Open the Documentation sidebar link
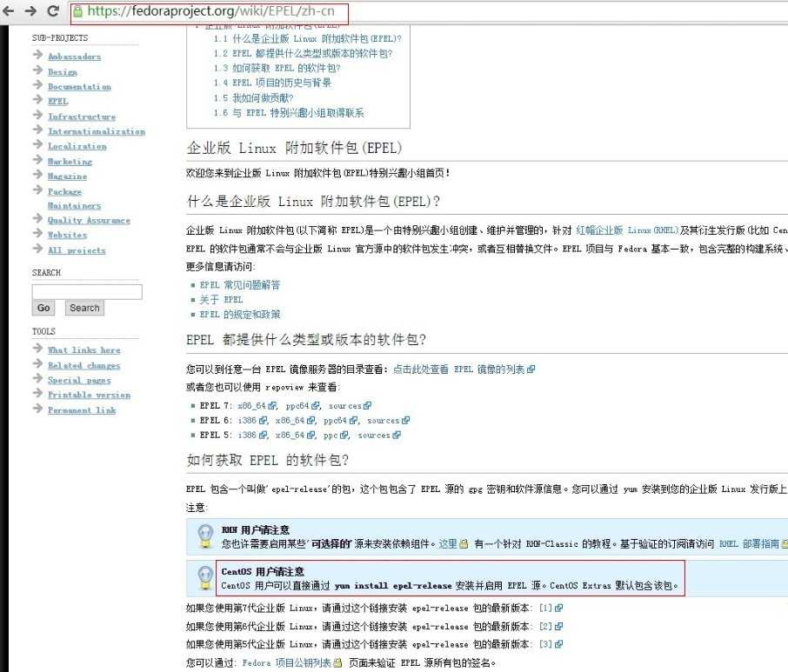Viewport: 788px width, 672px height. [x=79, y=87]
